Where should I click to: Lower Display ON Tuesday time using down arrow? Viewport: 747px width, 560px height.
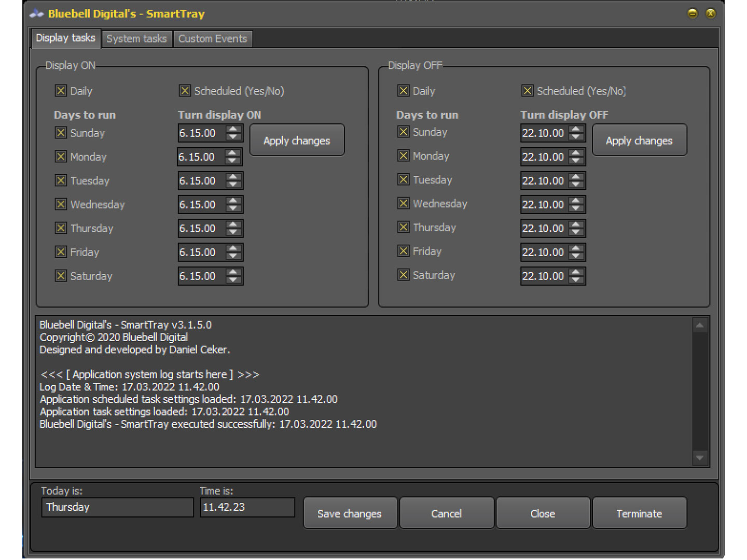233,185
